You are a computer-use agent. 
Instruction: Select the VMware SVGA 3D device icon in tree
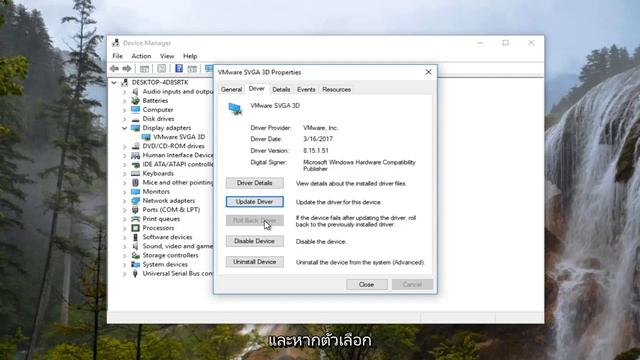click(x=146, y=137)
